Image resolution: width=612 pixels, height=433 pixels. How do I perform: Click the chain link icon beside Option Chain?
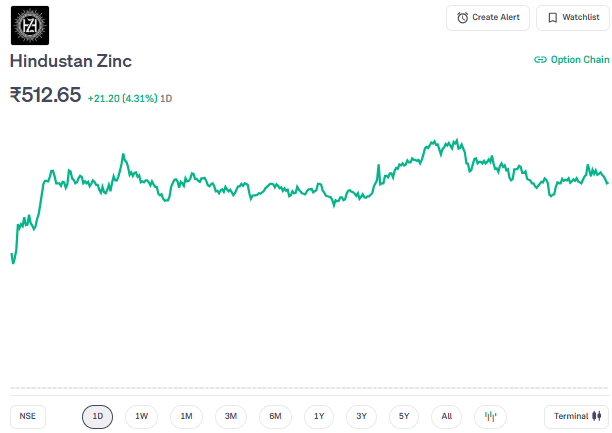tap(540, 60)
